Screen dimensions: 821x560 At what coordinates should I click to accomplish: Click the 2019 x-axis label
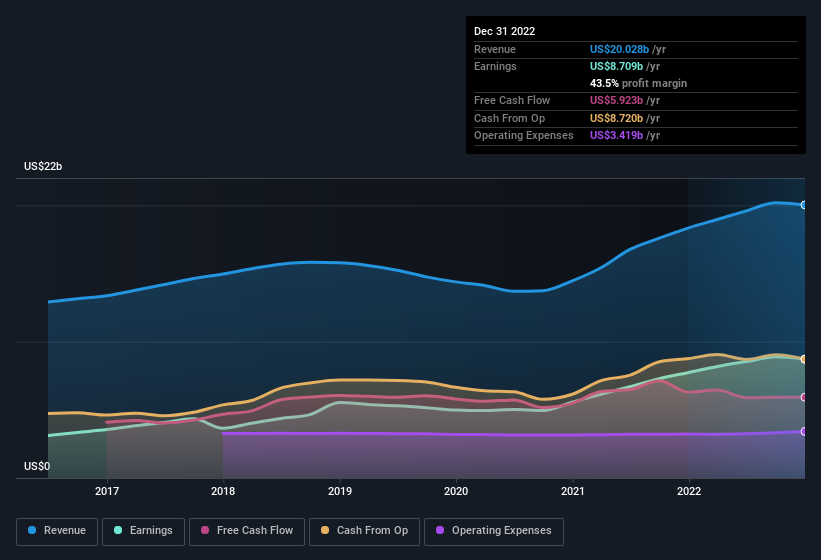point(340,491)
